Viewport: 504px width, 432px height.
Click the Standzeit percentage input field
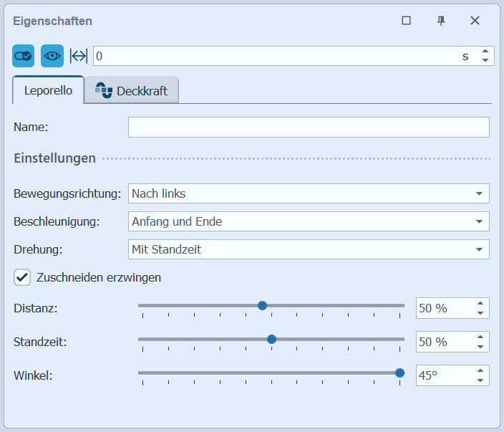442,342
